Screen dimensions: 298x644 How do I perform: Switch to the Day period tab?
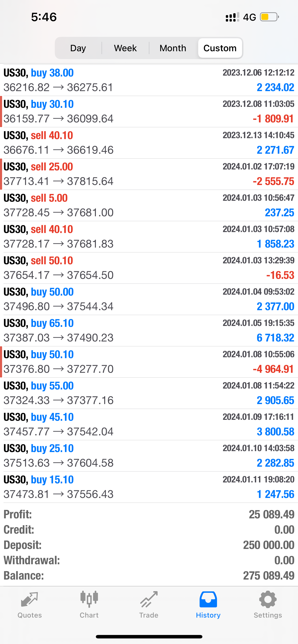point(78,48)
